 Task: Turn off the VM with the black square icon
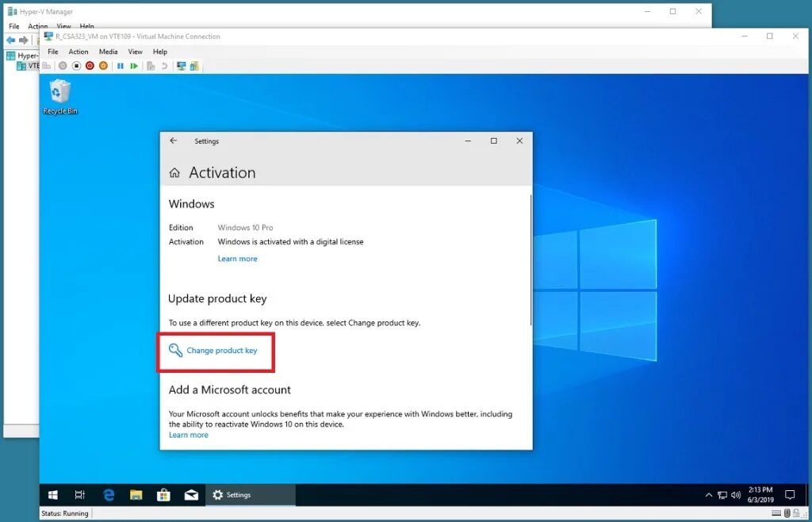point(76,66)
